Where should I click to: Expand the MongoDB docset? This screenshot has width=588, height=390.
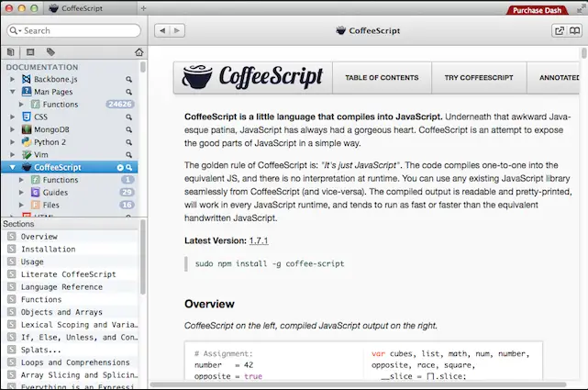point(12,129)
